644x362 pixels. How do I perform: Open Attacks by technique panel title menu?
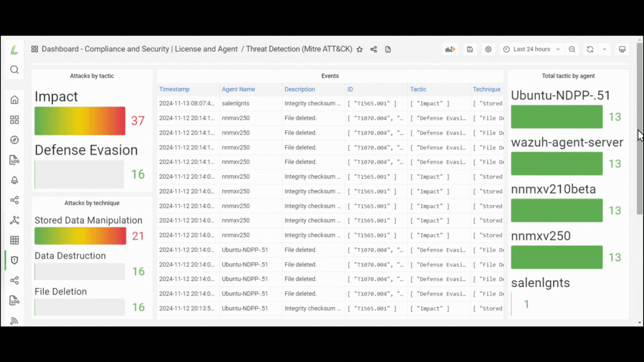(92, 203)
